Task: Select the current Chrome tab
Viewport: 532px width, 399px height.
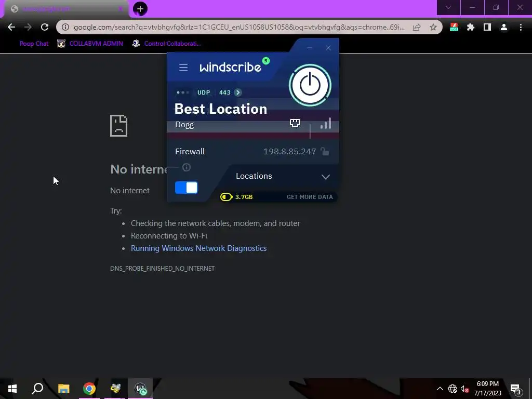Action: coord(66,9)
